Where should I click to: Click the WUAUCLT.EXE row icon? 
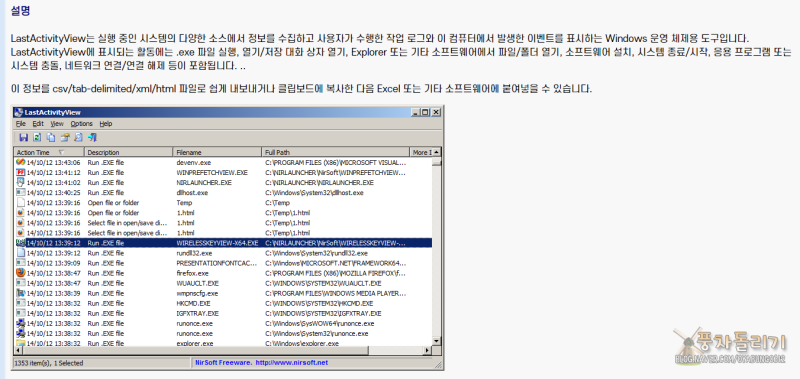tap(20, 283)
